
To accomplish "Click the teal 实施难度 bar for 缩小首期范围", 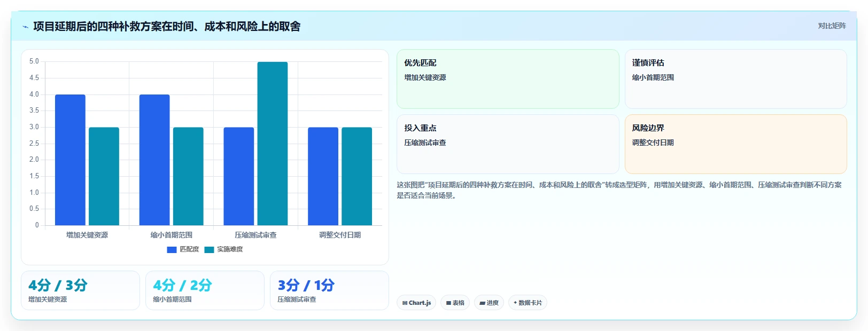I will point(188,176).
